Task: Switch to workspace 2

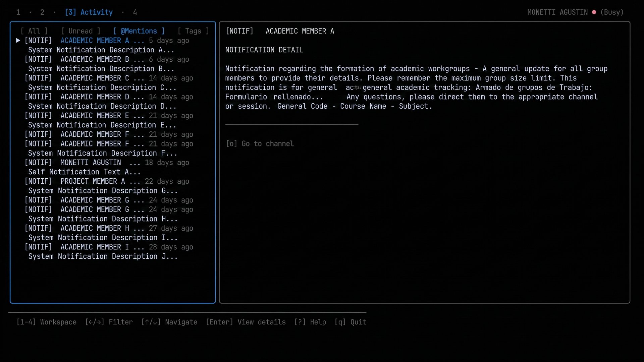Action: (x=42, y=12)
